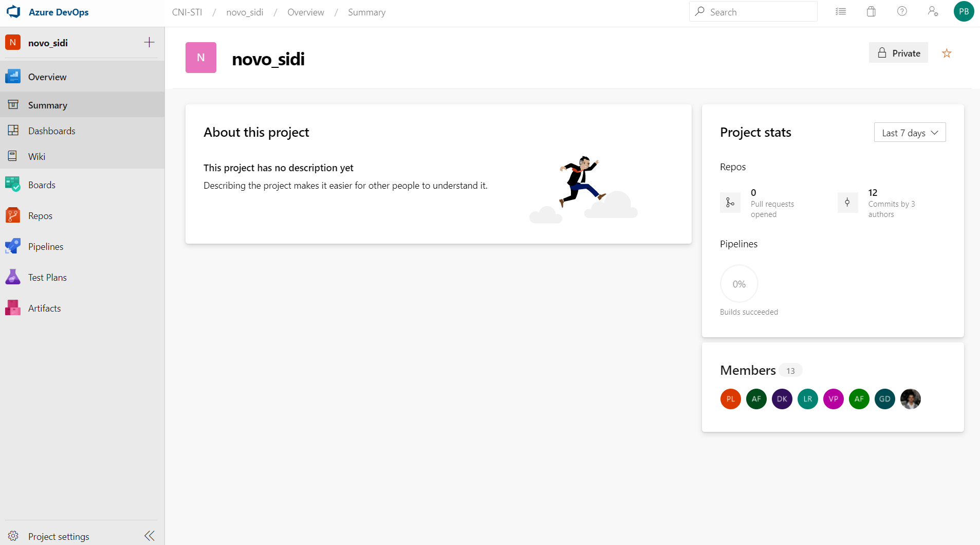Viewport: 980px width, 545px height.
Task: Click the Azure DevOps logo icon
Action: (13, 12)
